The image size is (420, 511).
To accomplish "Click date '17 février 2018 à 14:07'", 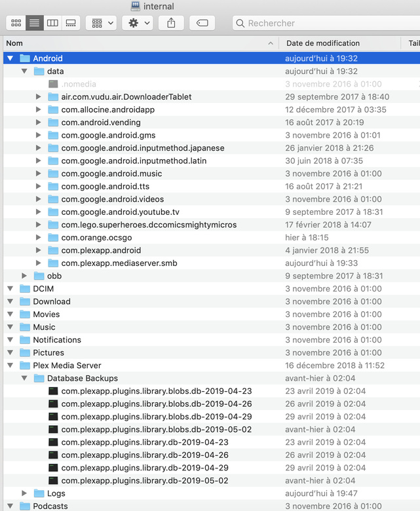I will pyautogui.click(x=328, y=225).
